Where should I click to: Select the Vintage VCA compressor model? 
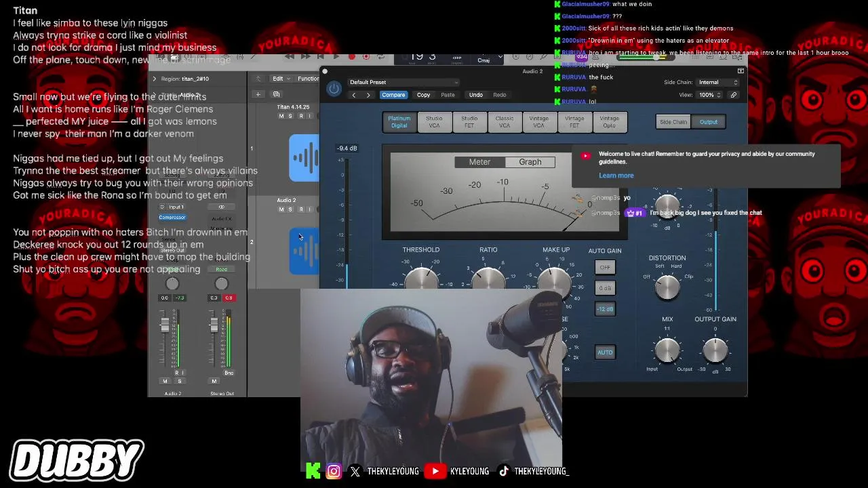(x=539, y=122)
